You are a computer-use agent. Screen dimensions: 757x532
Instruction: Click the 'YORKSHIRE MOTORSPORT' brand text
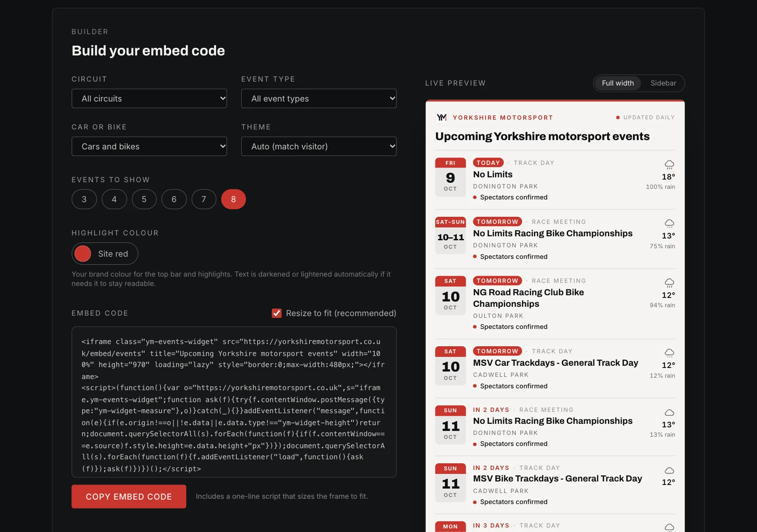tap(503, 117)
